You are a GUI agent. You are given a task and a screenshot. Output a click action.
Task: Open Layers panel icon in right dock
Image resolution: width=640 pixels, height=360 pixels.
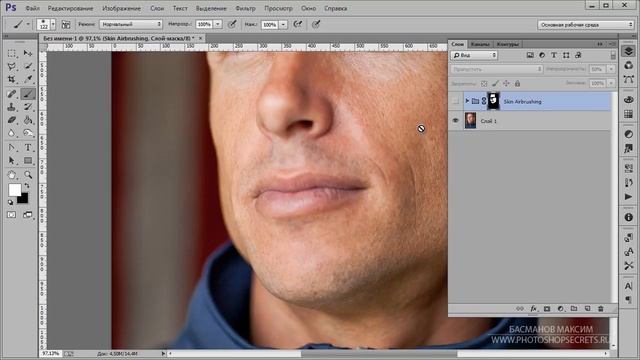click(x=629, y=51)
